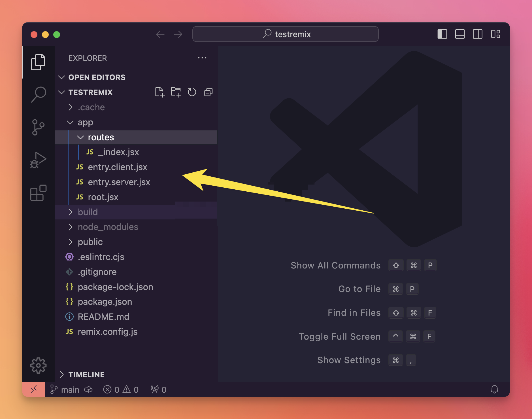Refresh the explorer file tree
The width and height of the screenshot is (532, 419).
192,92
